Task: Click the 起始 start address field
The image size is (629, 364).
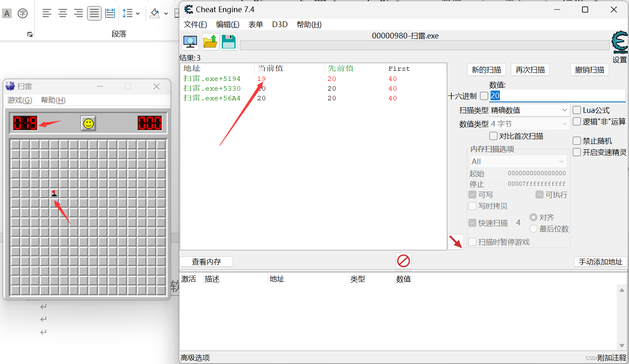Action: (527, 173)
